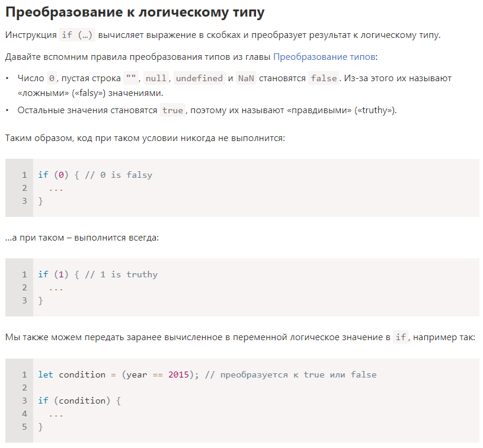This screenshot has width=483, height=448.
Task: Click the code line «if (0) { // 0 is falsy»
Action: pos(95,175)
